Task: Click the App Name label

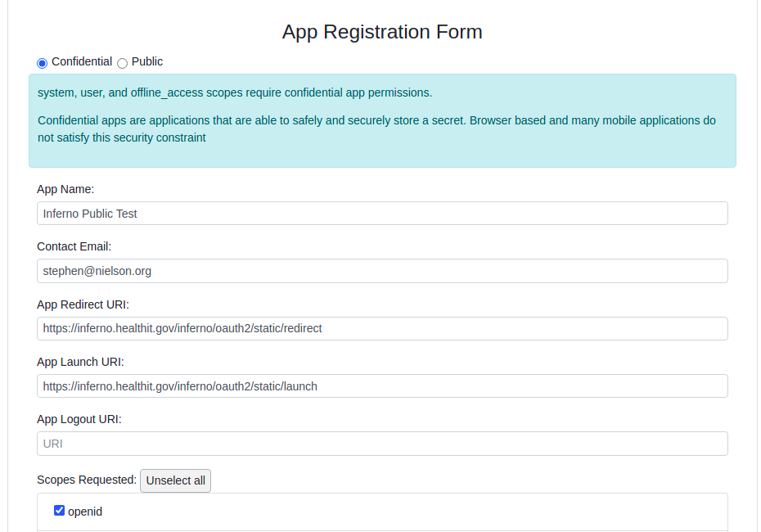Action: [65, 189]
